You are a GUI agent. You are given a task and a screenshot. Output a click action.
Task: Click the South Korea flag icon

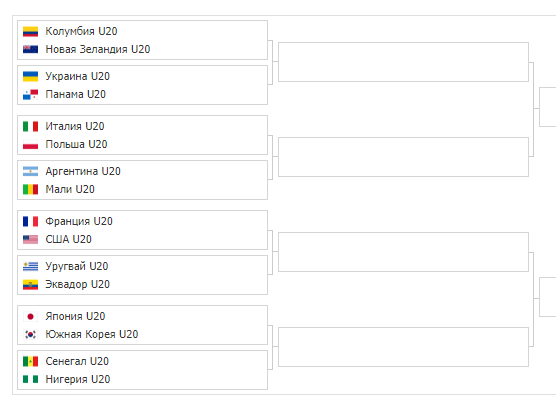pos(30,334)
